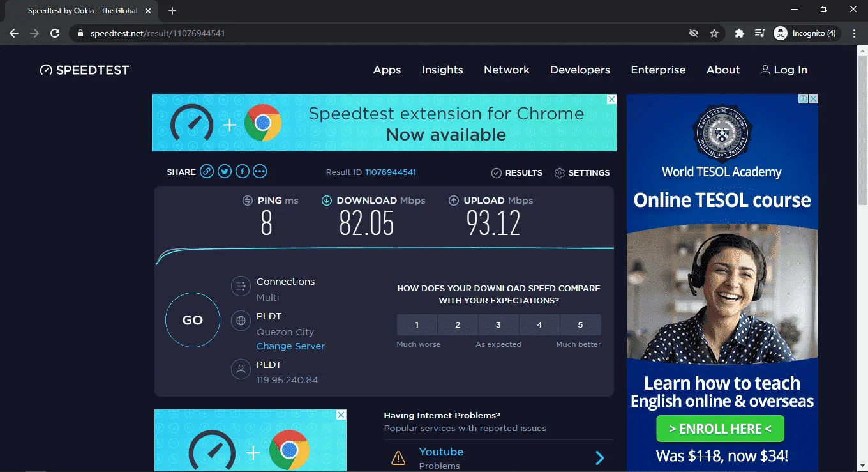Rate download speed 5 Much better
Image resolution: width=868 pixels, height=472 pixels.
[580, 325]
